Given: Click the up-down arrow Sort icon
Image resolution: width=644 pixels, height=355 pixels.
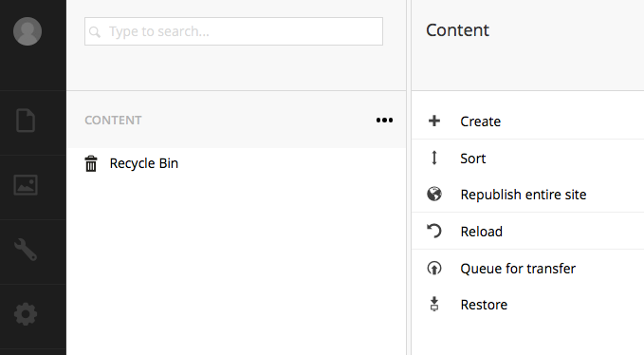Looking at the screenshot, I should click(434, 158).
